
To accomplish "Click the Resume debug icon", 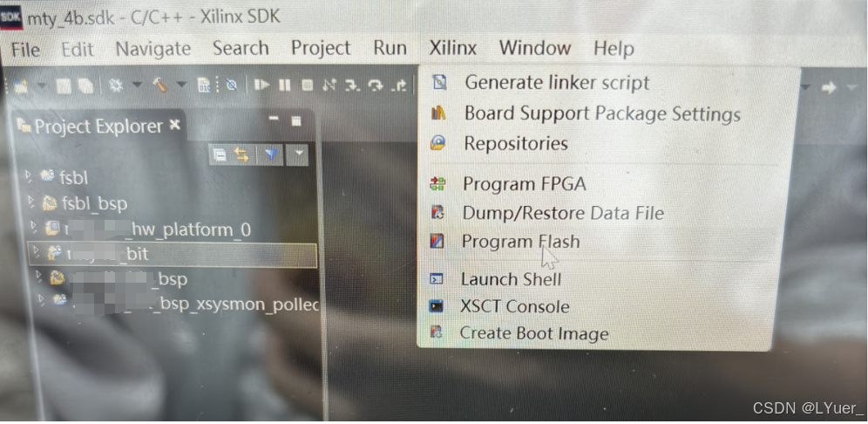I will [261, 85].
